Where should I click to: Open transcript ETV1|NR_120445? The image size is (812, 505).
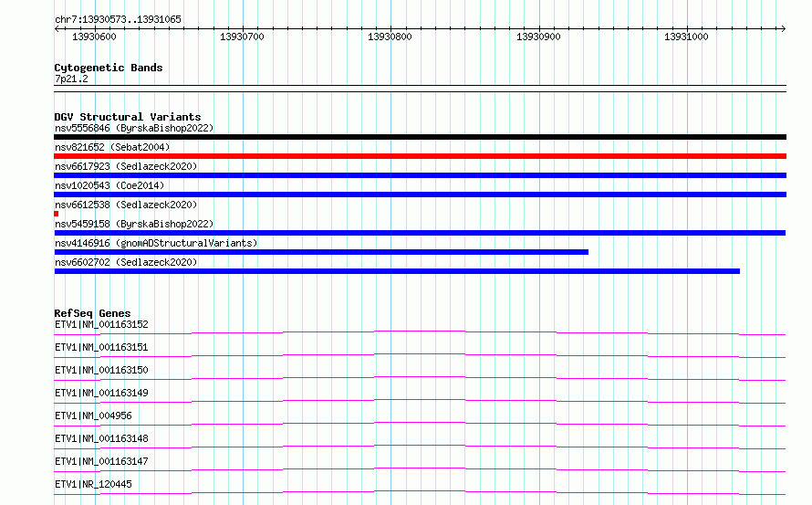click(93, 484)
